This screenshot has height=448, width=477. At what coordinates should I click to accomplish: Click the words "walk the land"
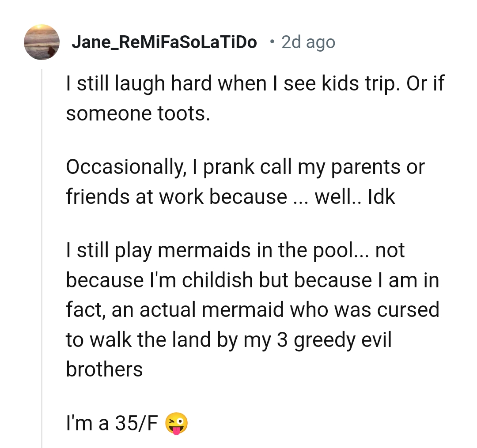click(155, 340)
